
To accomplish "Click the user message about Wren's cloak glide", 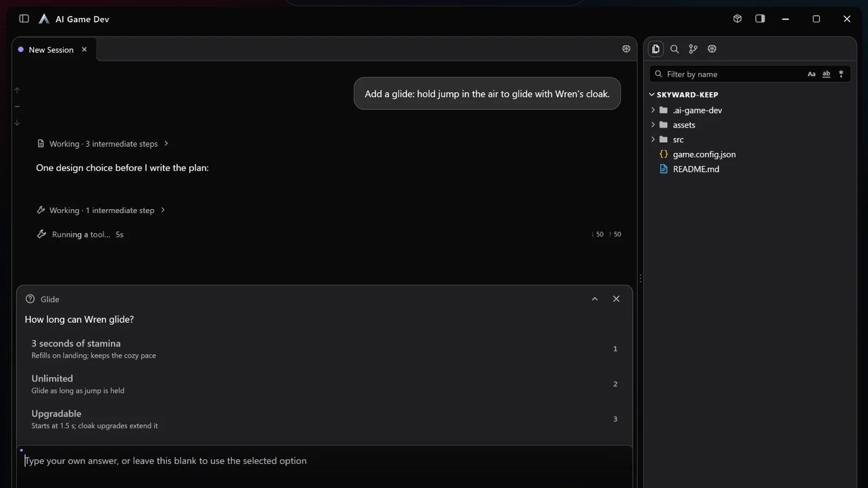I will tap(487, 94).
